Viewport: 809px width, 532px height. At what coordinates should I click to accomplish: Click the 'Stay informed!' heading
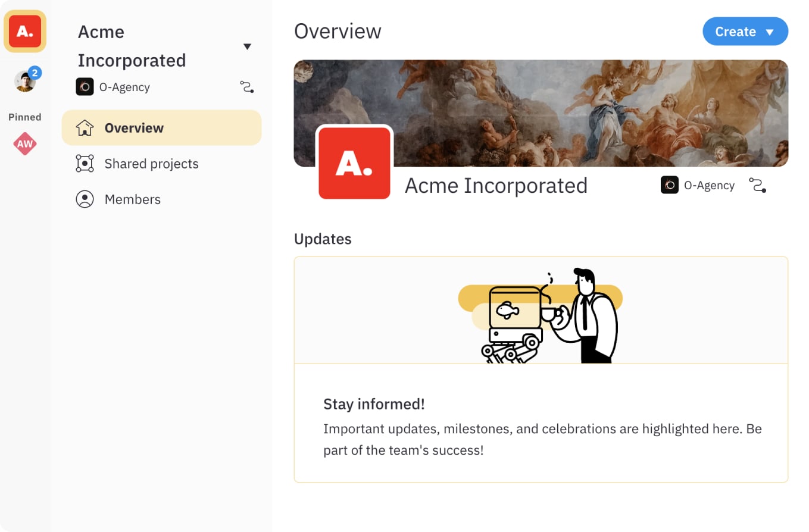pyautogui.click(x=374, y=404)
